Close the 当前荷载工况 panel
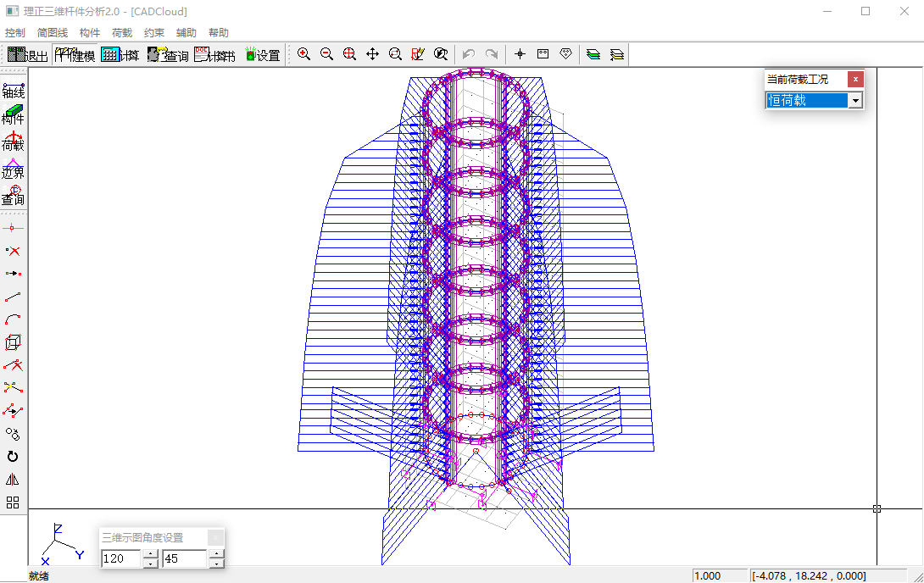This screenshot has width=924, height=583. pos(855,79)
